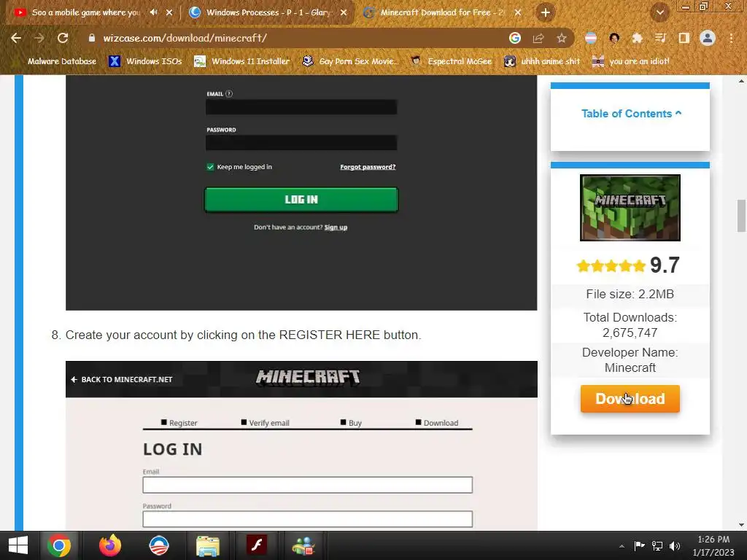
Task: Click the Email field under LOG IN
Action: click(307, 485)
